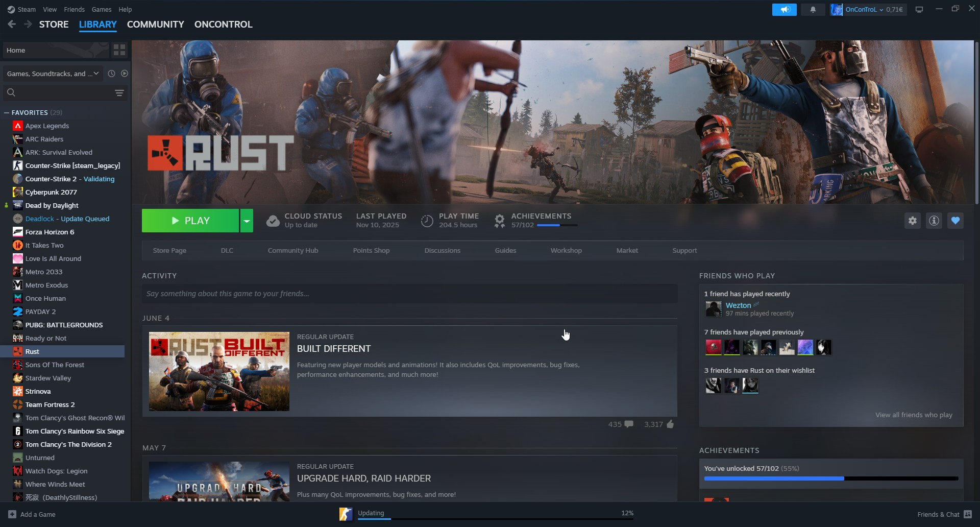Open the Games menu

(102, 9)
